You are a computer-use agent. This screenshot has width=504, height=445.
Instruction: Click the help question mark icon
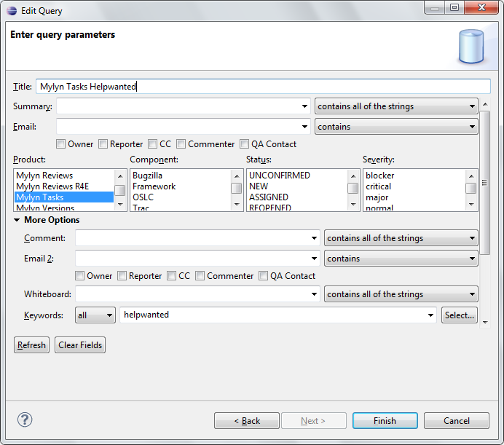tap(25, 420)
